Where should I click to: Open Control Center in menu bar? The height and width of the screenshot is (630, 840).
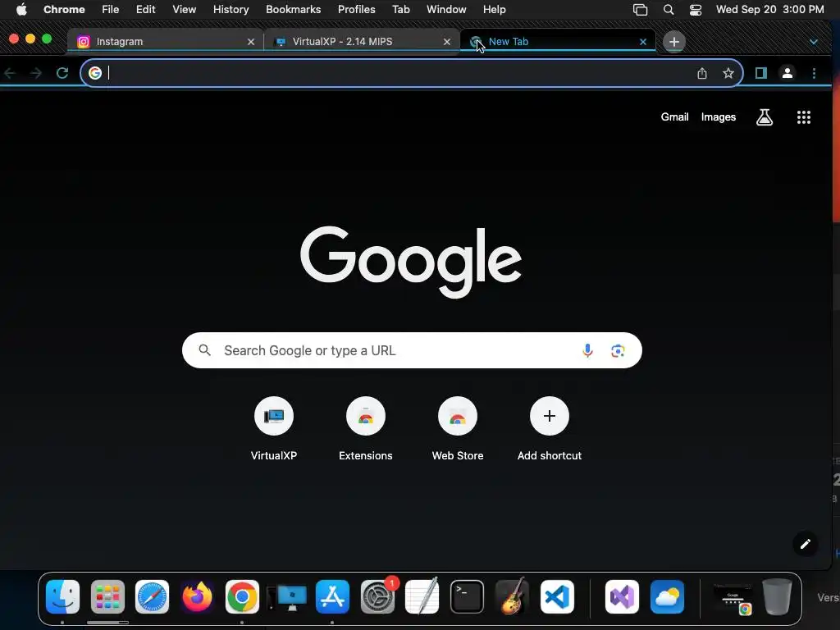coord(696,10)
